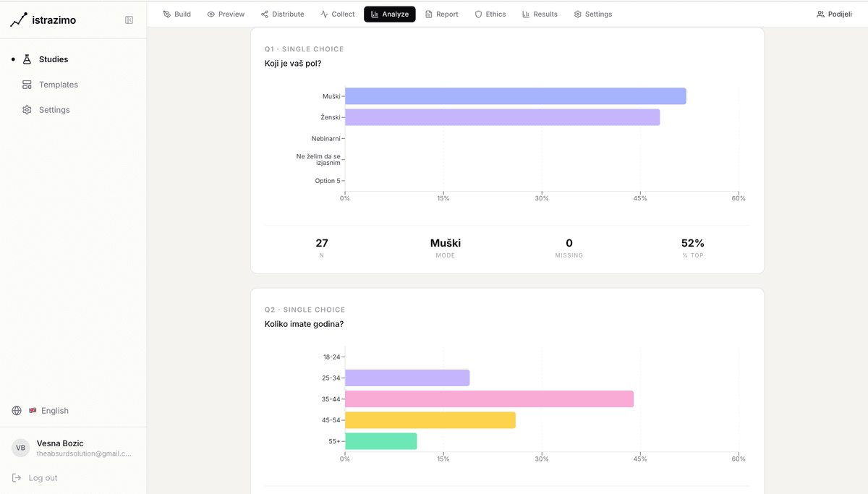Click the globe language icon

click(x=17, y=411)
